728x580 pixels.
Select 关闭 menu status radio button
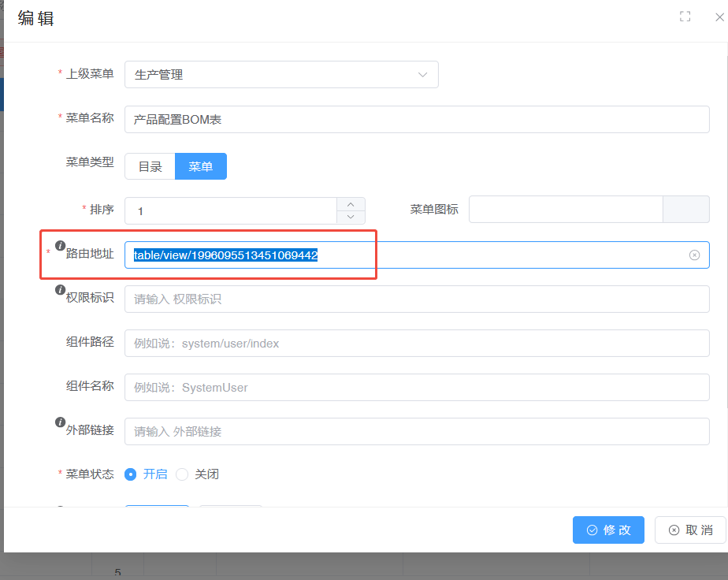182,474
